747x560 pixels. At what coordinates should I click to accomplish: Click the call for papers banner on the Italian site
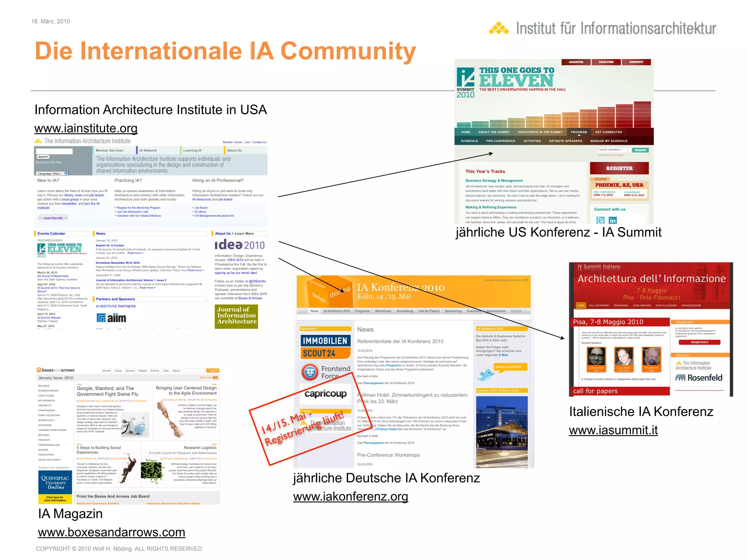tap(621, 391)
